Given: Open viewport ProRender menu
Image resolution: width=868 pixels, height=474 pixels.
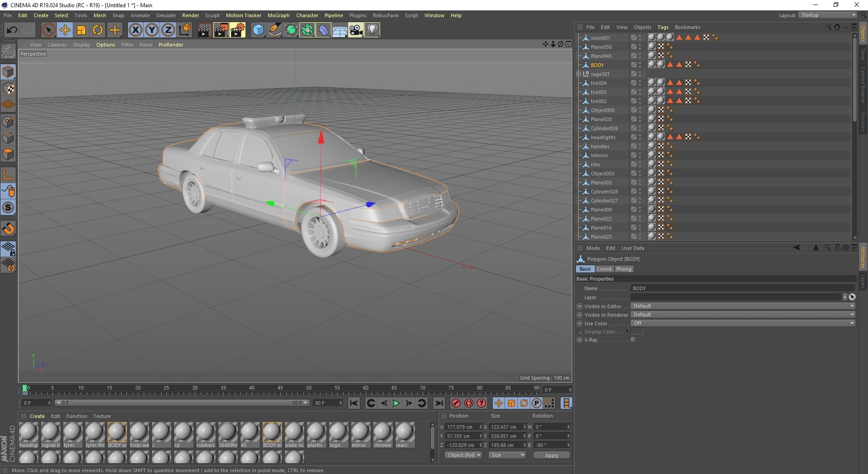Looking at the screenshot, I should coord(171,45).
